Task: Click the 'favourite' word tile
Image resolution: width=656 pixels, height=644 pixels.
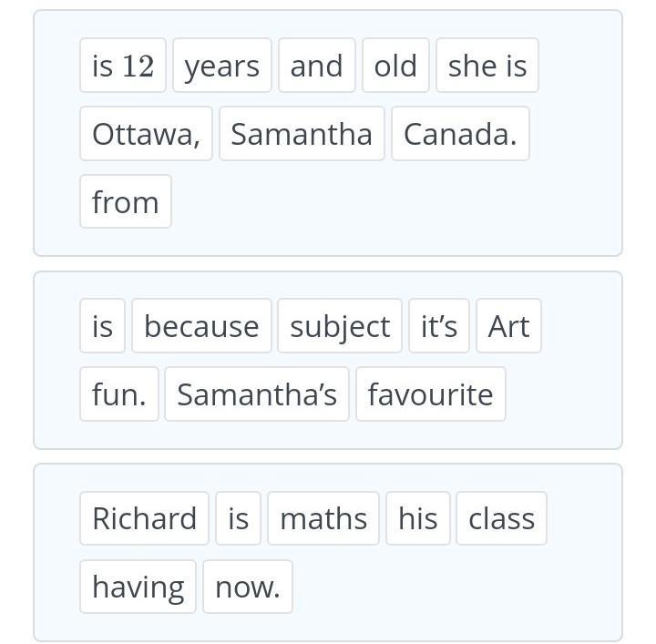Action: (431, 394)
